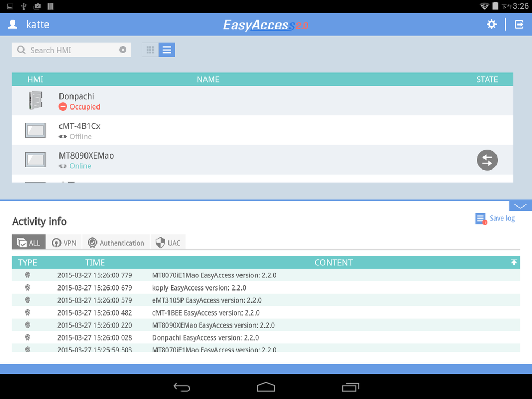Select the UAC filter tab

tap(168, 242)
